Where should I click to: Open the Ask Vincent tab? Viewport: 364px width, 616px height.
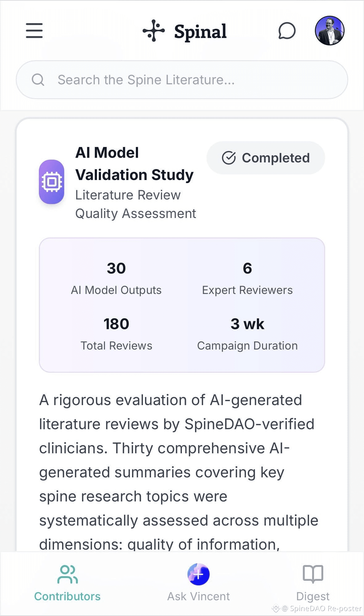tap(199, 583)
